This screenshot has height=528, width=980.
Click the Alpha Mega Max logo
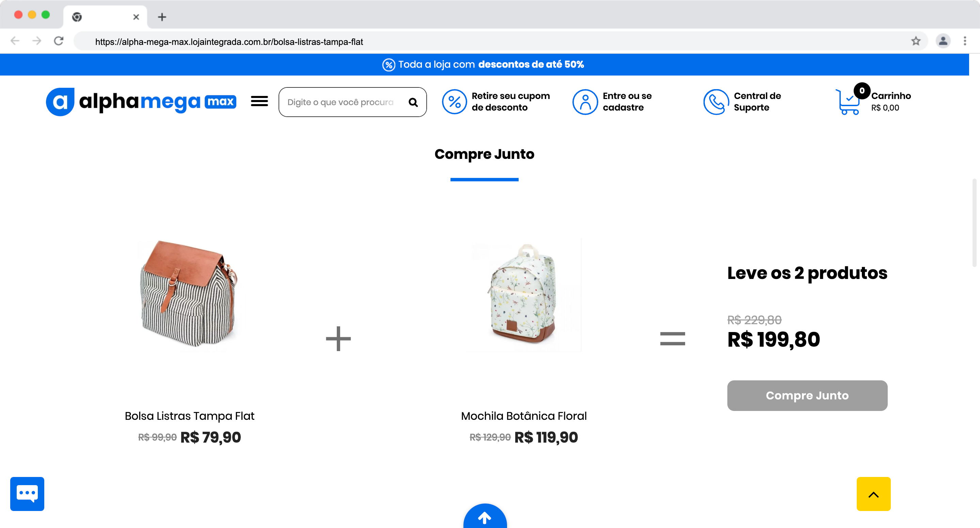141,102
